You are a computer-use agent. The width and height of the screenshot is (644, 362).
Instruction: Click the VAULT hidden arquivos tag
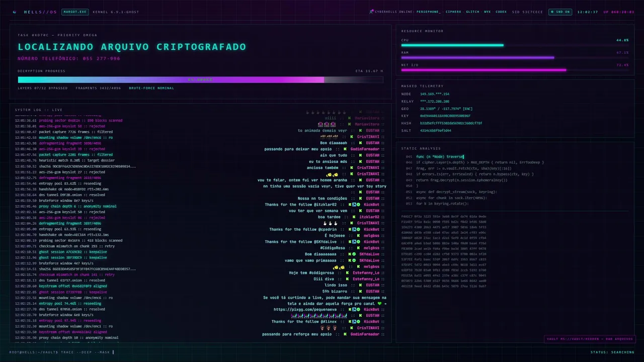(x=589, y=339)
